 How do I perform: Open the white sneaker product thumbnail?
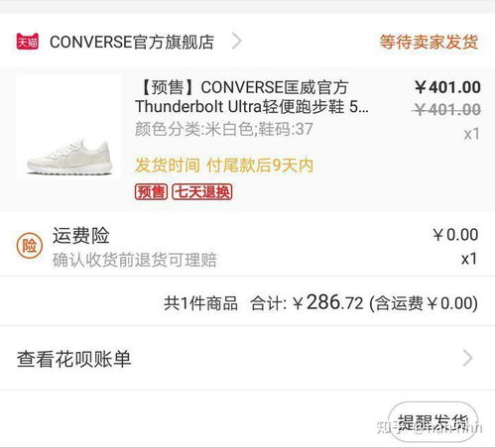pyautogui.click(x=68, y=128)
